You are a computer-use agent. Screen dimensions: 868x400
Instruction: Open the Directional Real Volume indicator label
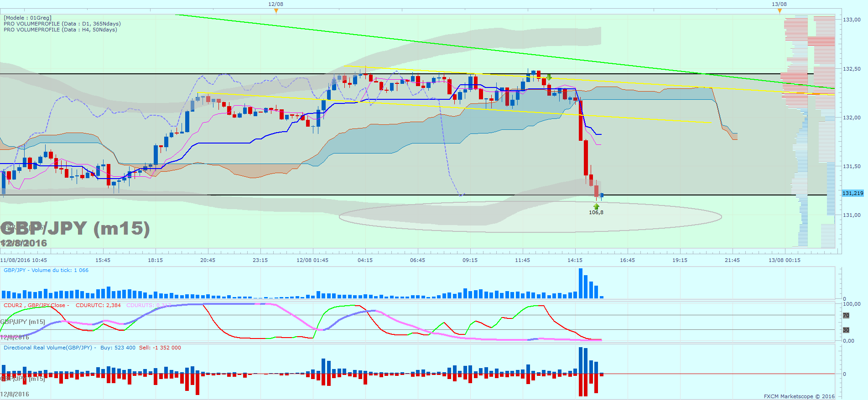[50, 348]
